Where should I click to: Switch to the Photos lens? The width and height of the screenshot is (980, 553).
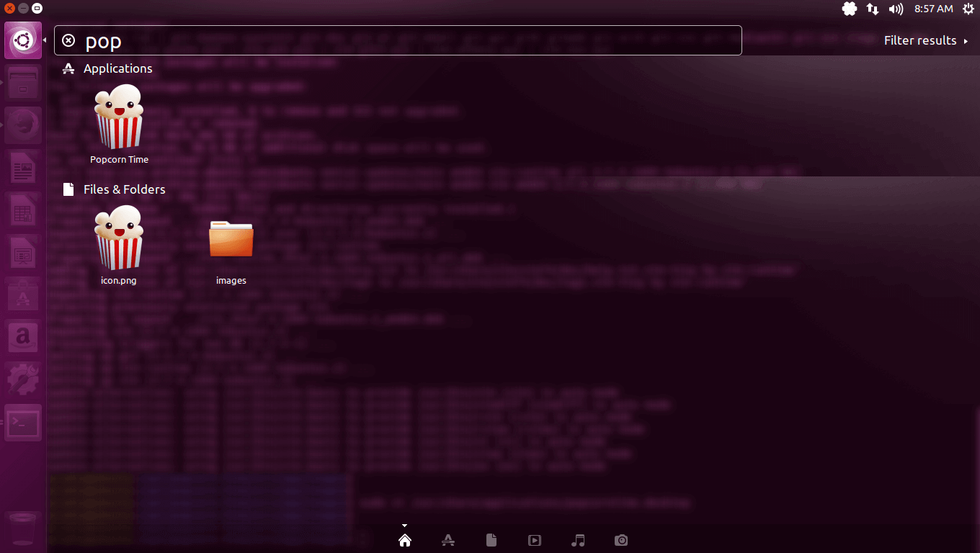pos(621,540)
